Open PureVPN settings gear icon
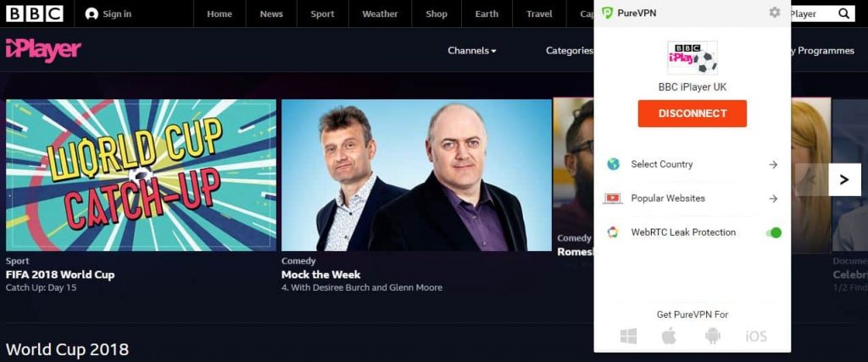Viewport: 868px width, 362px height. point(775,12)
